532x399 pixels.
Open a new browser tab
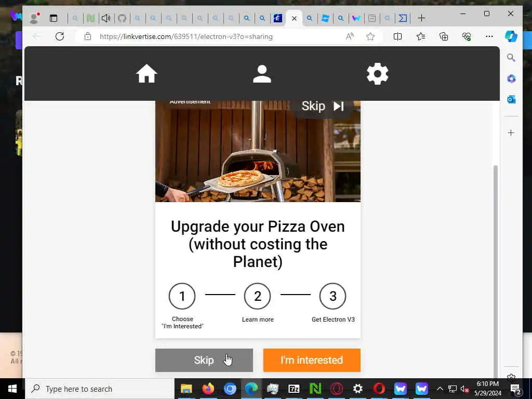tap(421, 18)
